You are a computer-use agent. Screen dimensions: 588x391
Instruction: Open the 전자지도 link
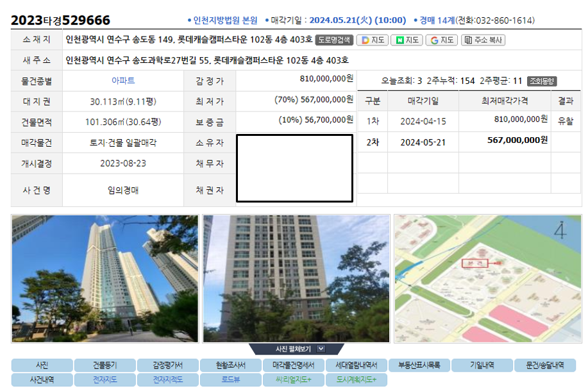coord(105,379)
